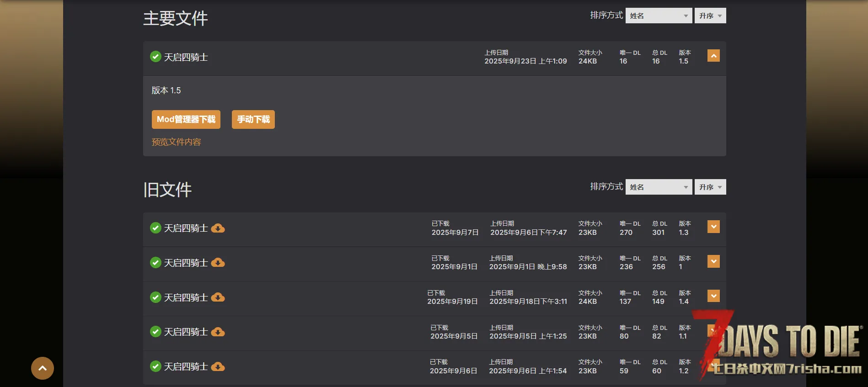Open 旧文件 sort-by 姓名 dropdown
Viewport: 868px width, 387px height.
(x=659, y=187)
